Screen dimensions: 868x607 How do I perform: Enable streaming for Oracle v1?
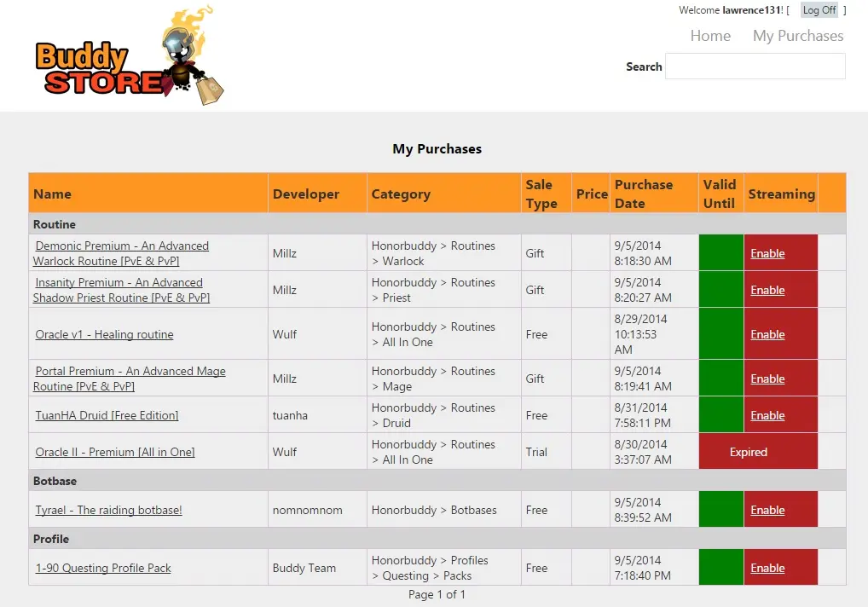pos(767,334)
